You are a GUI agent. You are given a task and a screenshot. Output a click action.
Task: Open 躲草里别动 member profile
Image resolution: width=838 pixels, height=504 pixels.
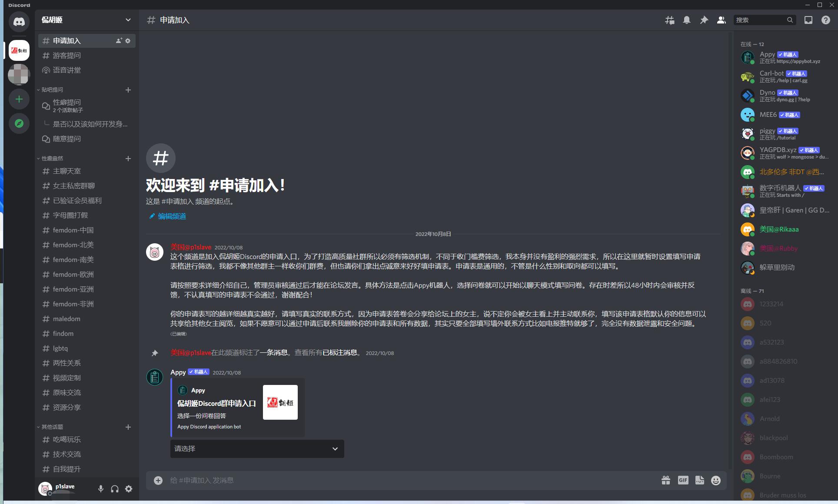pyautogui.click(x=785, y=268)
